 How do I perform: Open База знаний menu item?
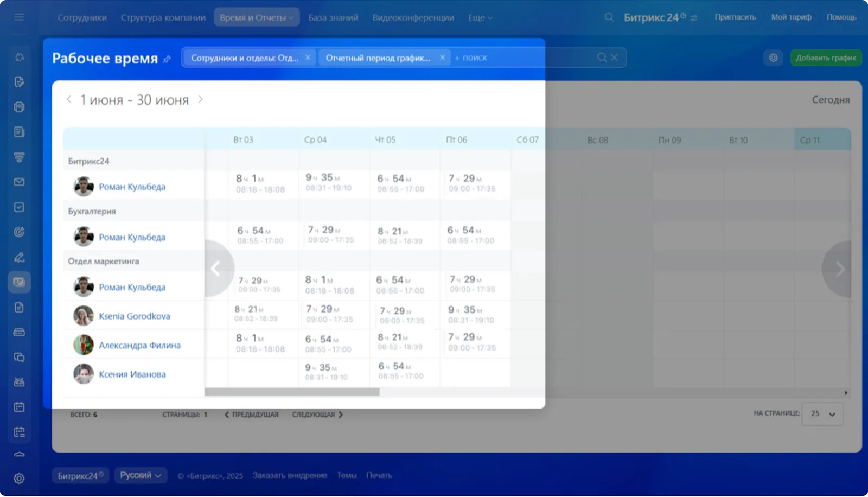[x=333, y=18]
